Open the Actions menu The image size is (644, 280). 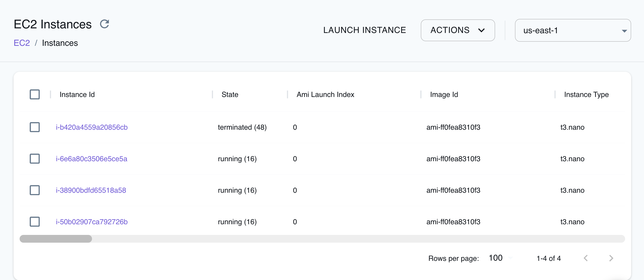458,30
